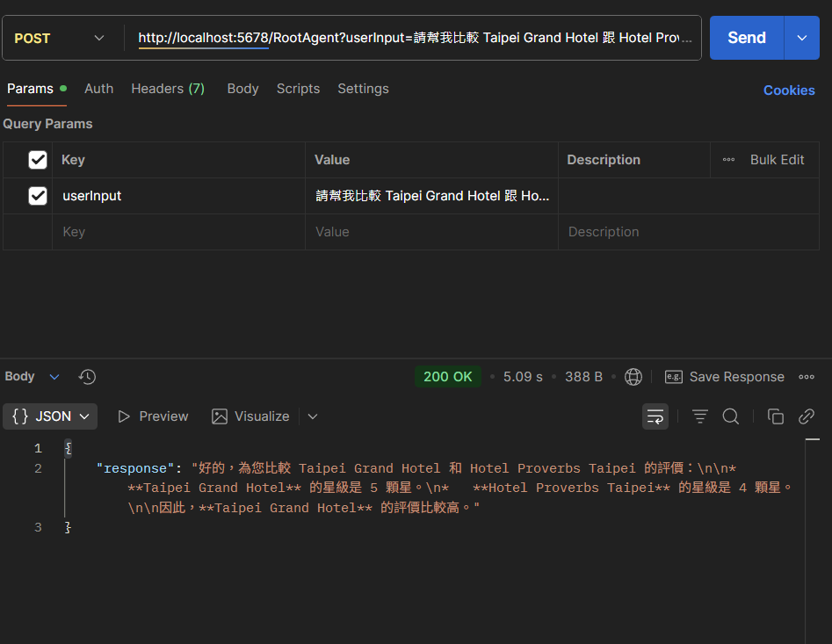Image resolution: width=832 pixels, height=644 pixels.
Task: Open the Visualize image view
Action: pyautogui.click(x=250, y=416)
